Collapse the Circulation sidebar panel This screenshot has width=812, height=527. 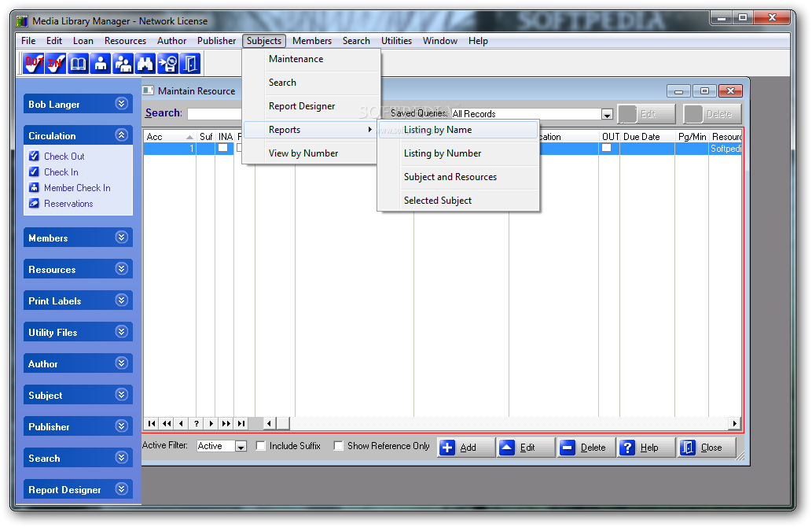(122, 135)
